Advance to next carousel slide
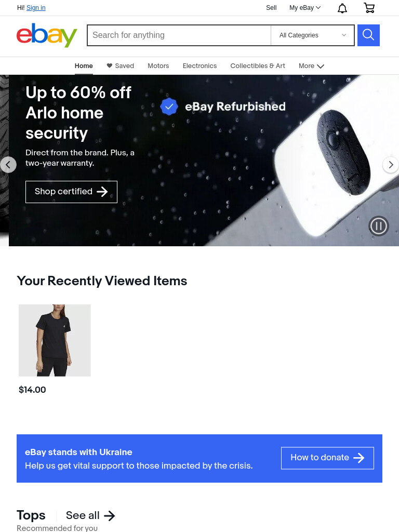This screenshot has width=399, height=532. pos(391,165)
